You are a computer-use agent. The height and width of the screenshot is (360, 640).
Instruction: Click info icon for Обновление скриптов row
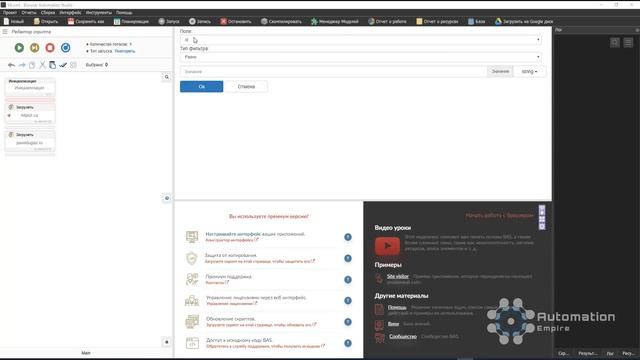[x=348, y=322]
